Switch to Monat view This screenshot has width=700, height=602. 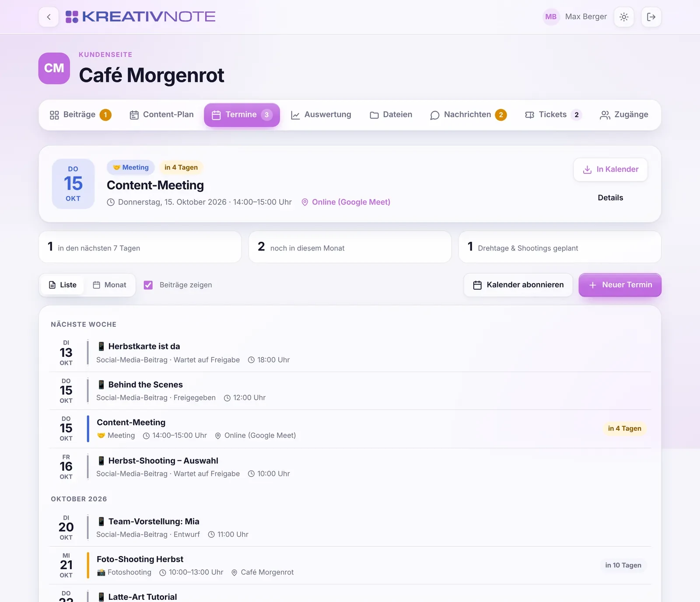point(109,285)
